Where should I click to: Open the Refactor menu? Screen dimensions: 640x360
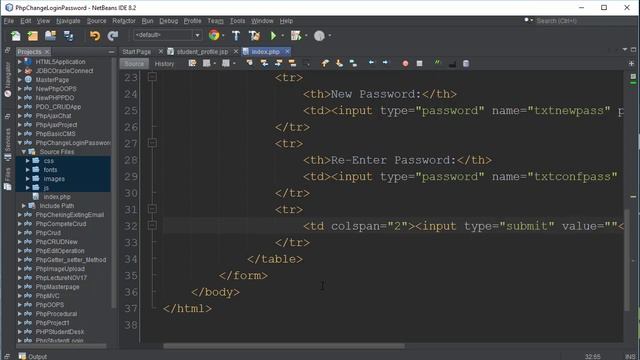tap(124, 21)
